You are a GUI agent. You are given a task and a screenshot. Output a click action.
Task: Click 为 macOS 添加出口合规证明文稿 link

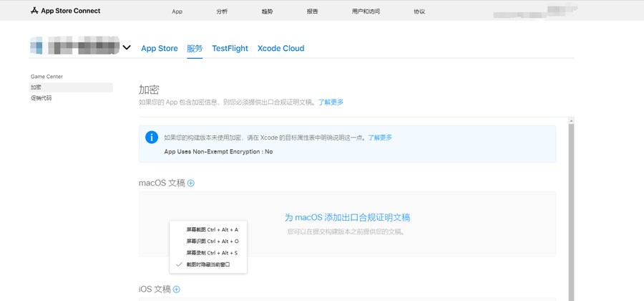click(x=348, y=218)
